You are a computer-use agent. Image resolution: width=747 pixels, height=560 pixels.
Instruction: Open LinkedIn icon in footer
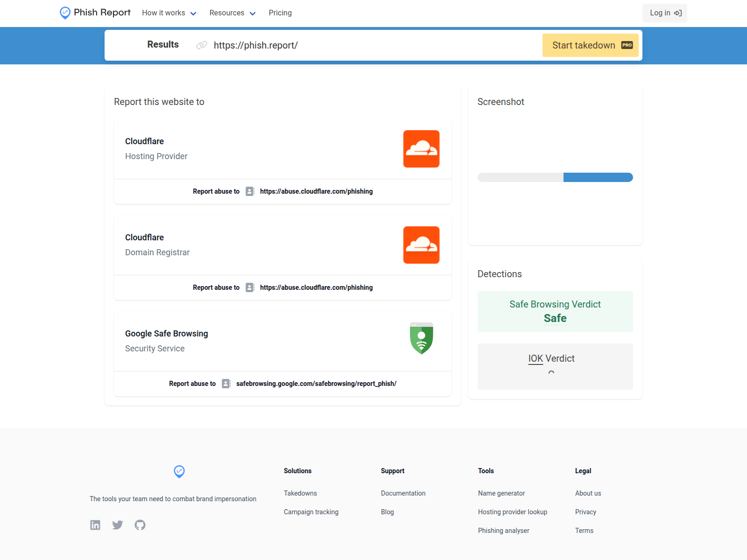click(x=95, y=525)
